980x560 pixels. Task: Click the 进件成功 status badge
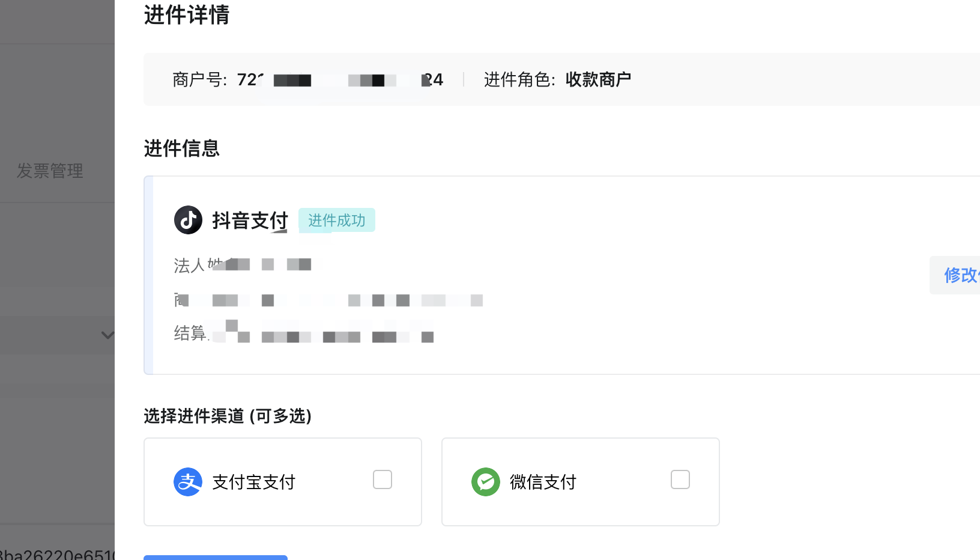point(337,221)
